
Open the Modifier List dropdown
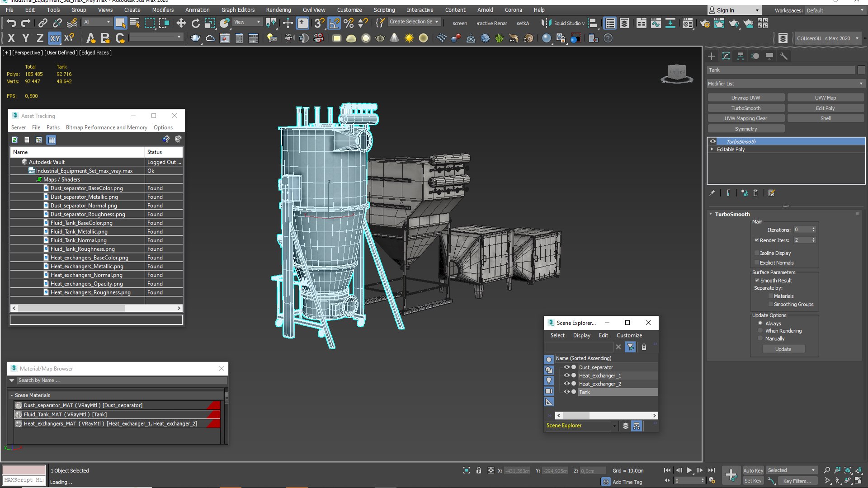click(786, 84)
